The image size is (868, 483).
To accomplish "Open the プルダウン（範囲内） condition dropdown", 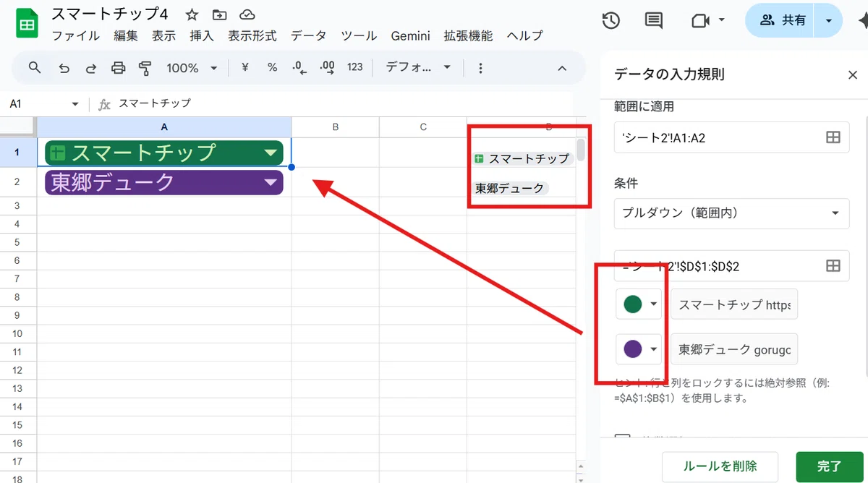I will (x=731, y=213).
